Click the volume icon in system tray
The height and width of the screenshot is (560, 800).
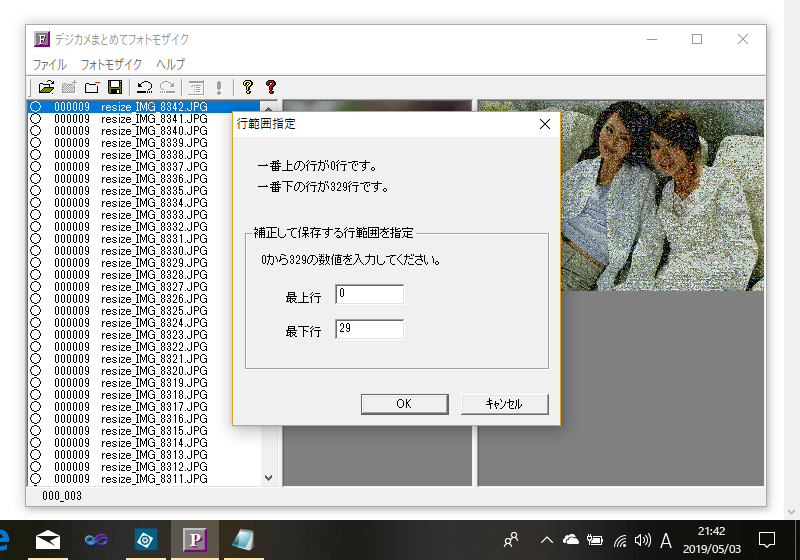pos(643,540)
